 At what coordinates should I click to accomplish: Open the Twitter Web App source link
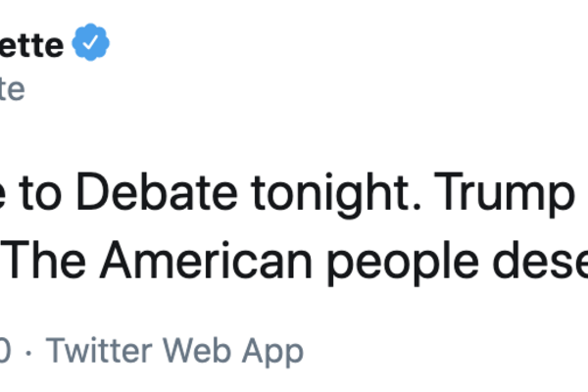pos(175,351)
